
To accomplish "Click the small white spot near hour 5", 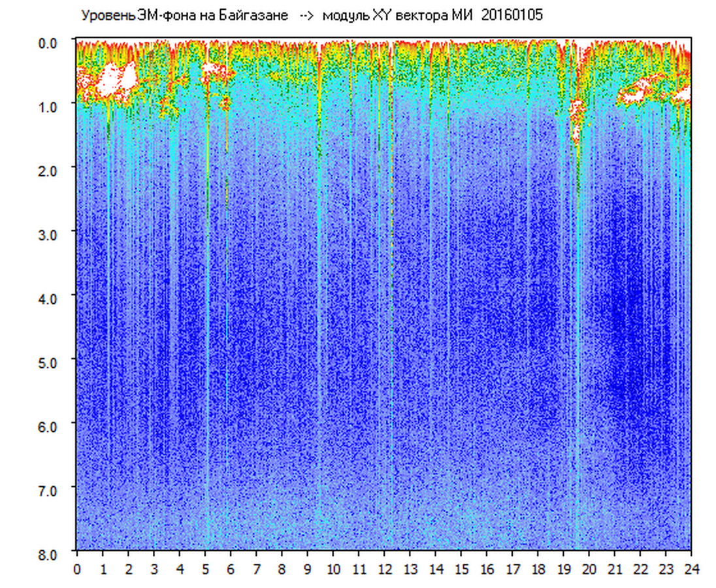I will (x=209, y=68).
